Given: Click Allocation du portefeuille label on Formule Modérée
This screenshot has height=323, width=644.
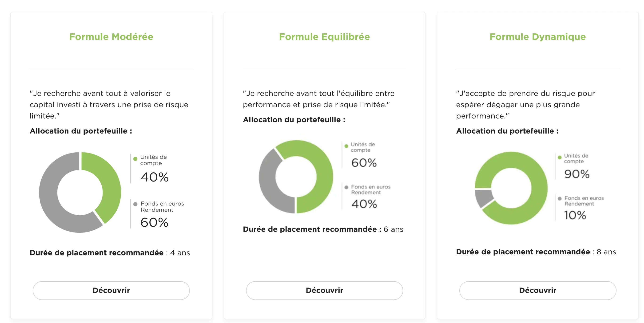Looking at the screenshot, I should [x=81, y=130].
